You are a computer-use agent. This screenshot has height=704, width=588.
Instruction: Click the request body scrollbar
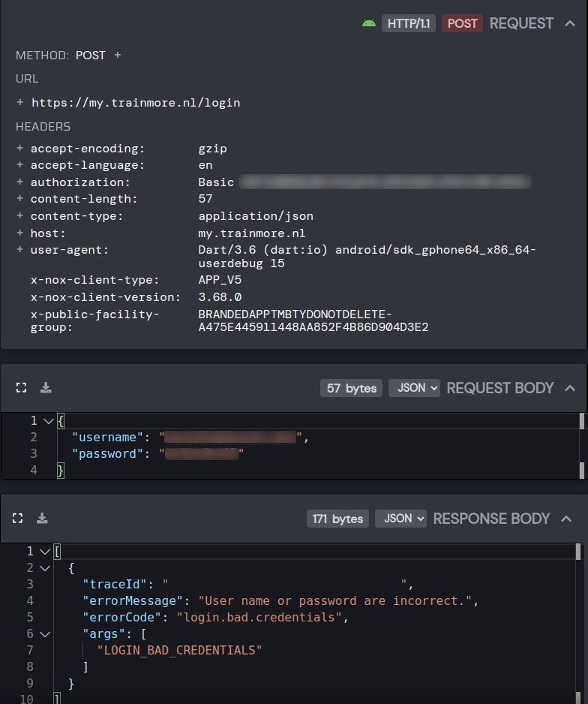581,445
